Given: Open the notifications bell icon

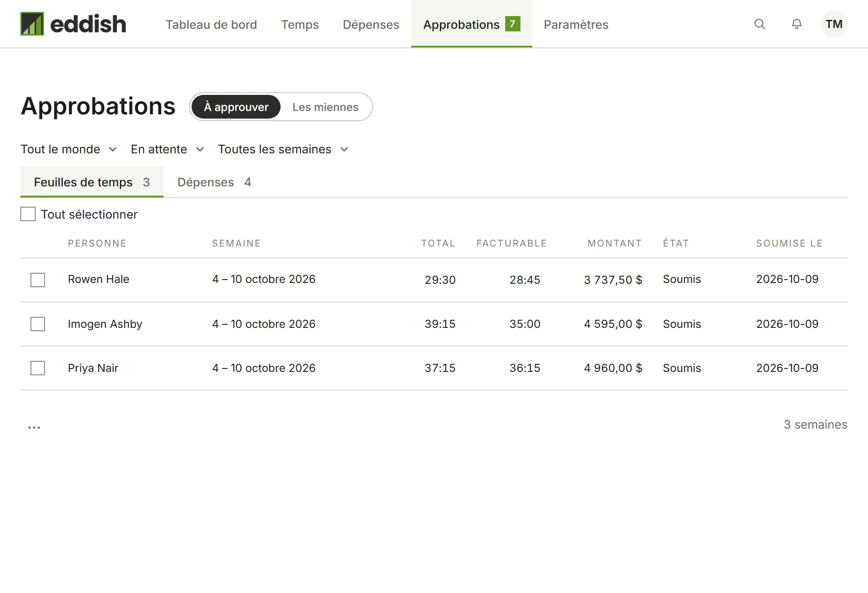Looking at the screenshot, I should [797, 24].
